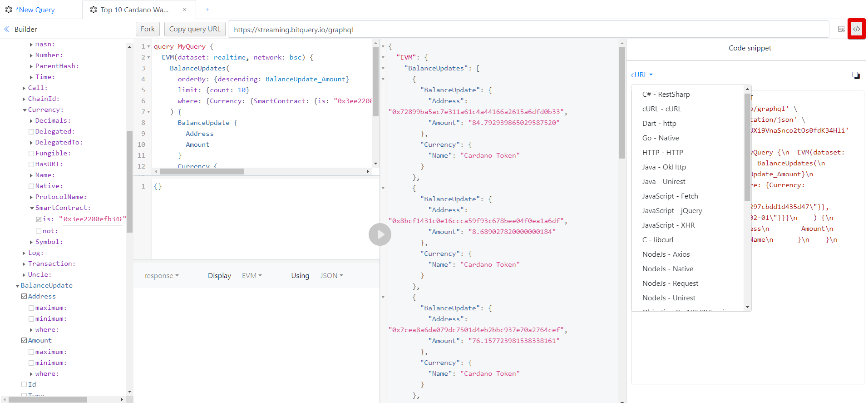The image size is (868, 403).
Task: Enable the Id checkbox
Action: 24,384
